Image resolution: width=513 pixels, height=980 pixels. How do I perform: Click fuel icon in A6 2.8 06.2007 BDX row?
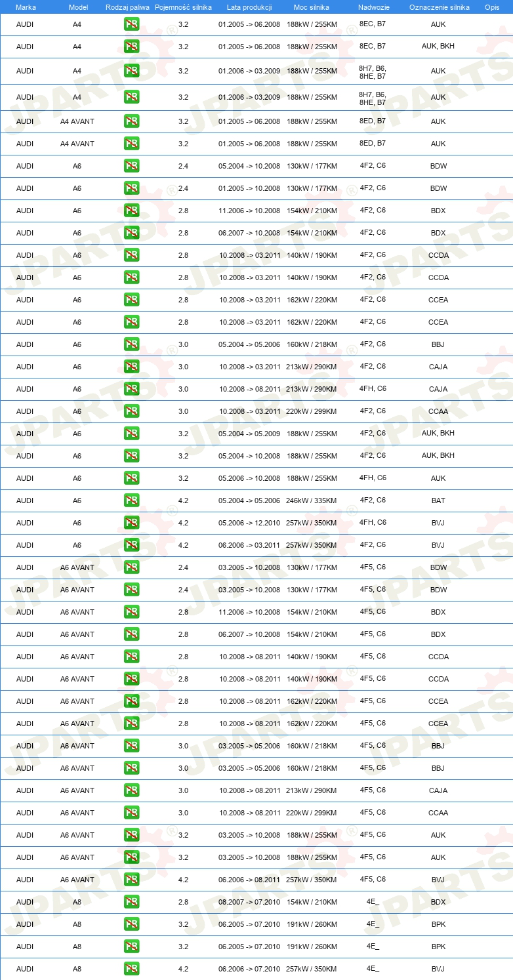point(131,233)
